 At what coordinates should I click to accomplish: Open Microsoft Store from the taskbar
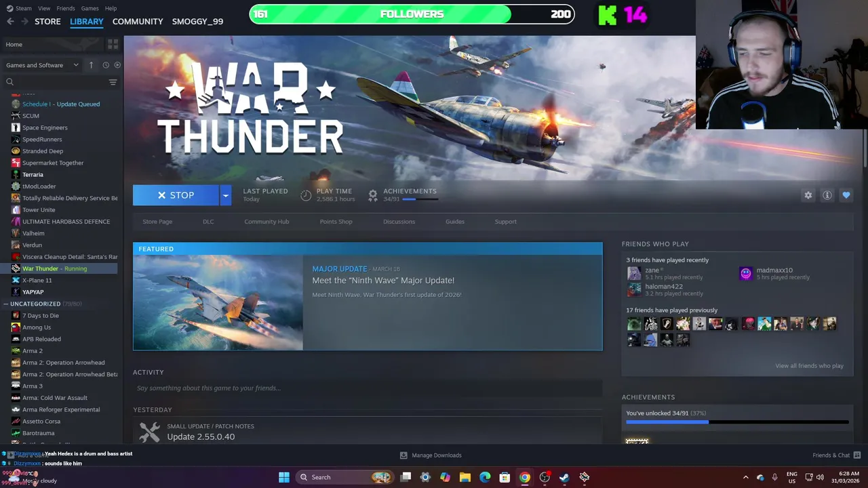(x=505, y=477)
